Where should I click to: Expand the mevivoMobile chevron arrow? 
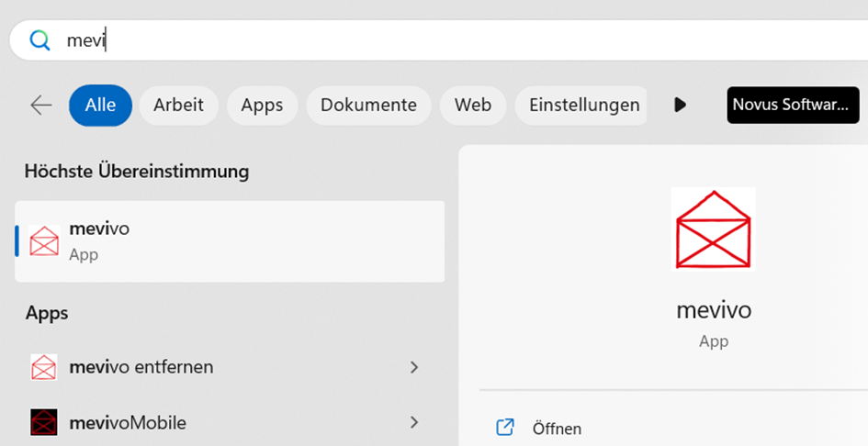(414, 423)
